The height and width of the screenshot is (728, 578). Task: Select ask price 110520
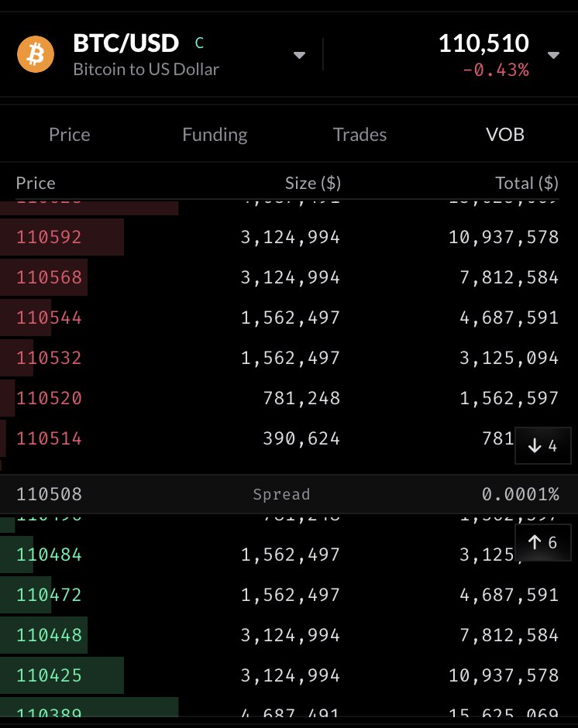tap(50, 398)
